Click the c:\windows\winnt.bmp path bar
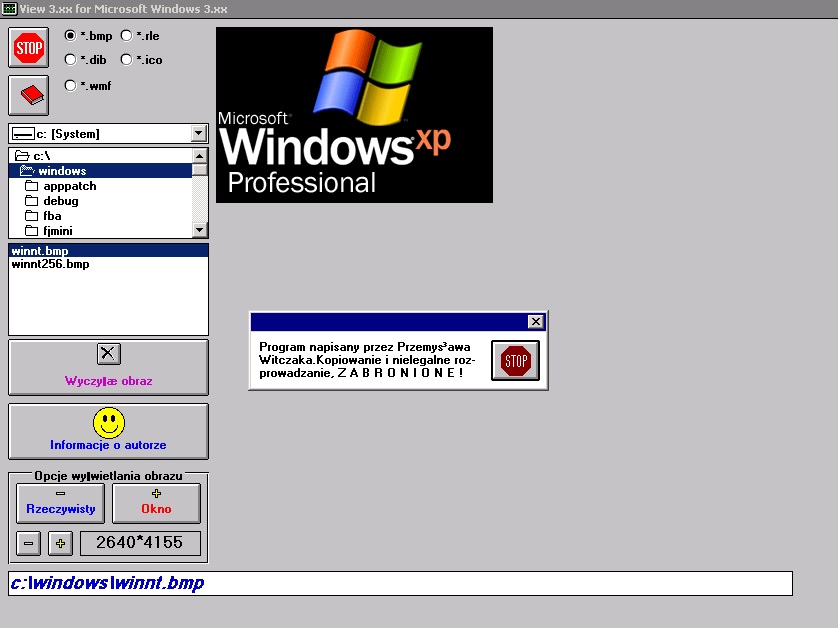 click(x=400, y=583)
